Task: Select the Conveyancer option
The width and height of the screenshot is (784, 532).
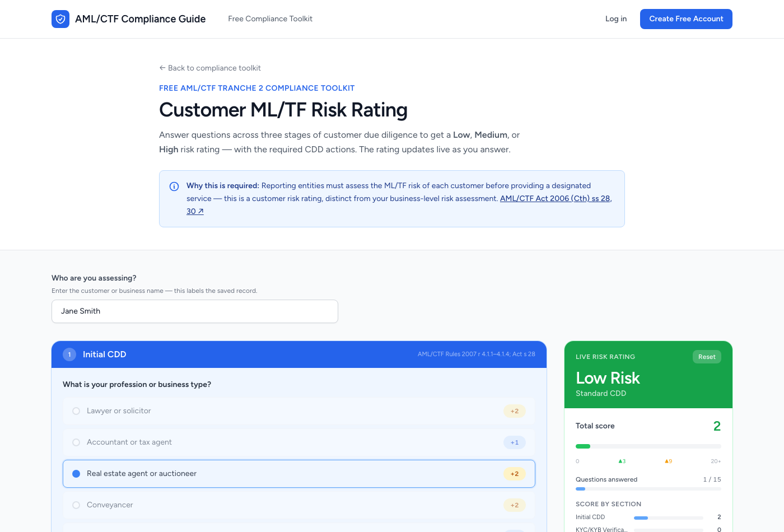Action: click(x=299, y=505)
